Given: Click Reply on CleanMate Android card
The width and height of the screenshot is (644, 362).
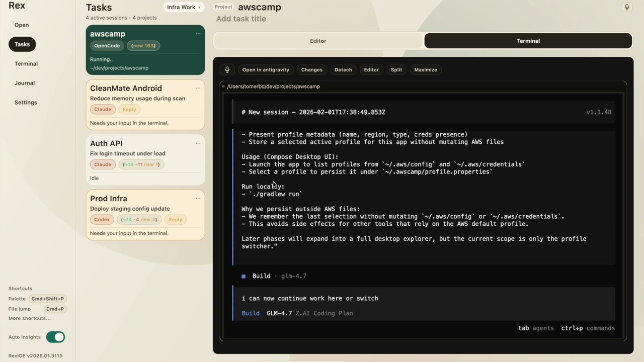Looking at the screenshot, I should (129, 109).
